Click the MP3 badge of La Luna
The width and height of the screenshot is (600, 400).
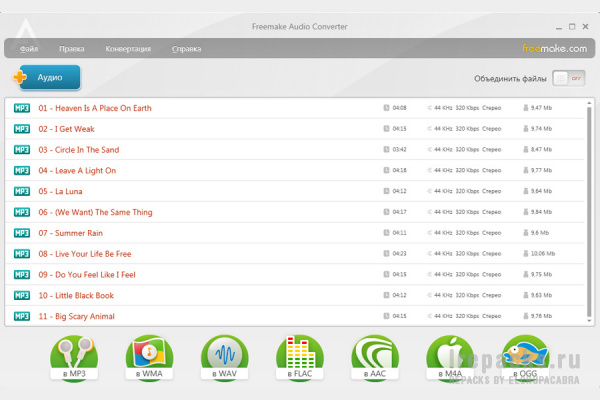point(22,191)
